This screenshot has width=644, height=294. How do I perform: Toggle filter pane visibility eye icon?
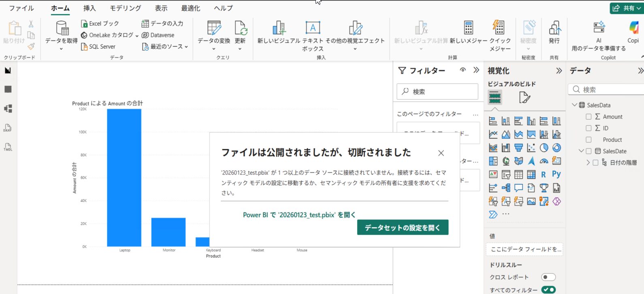pyautogui.click(x=463, y=70)
